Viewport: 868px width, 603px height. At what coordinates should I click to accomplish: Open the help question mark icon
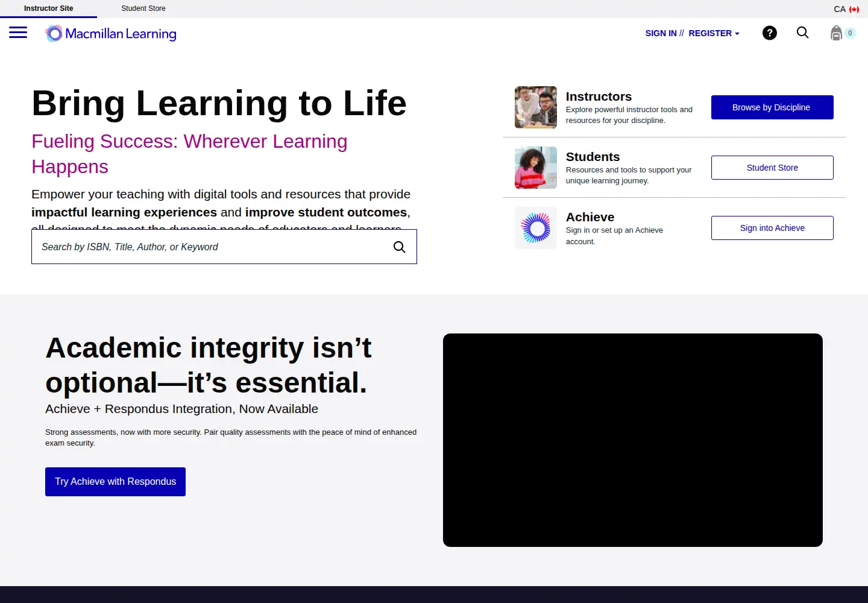point(770,33)
